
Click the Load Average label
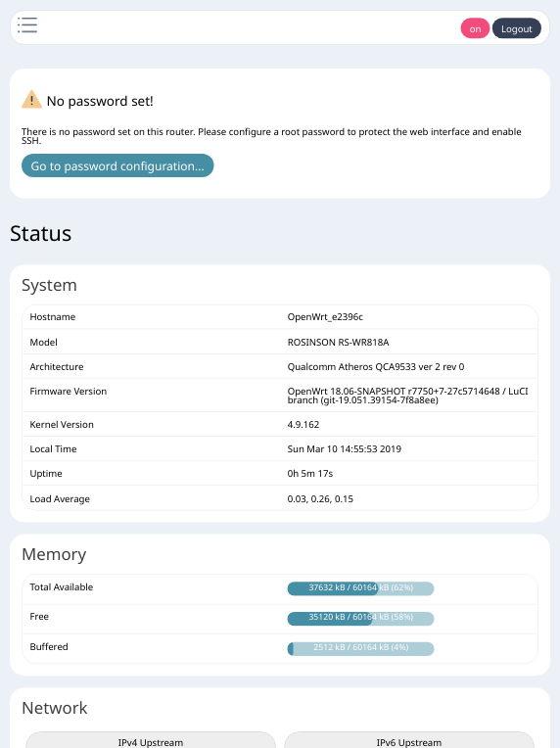(60, 499)
